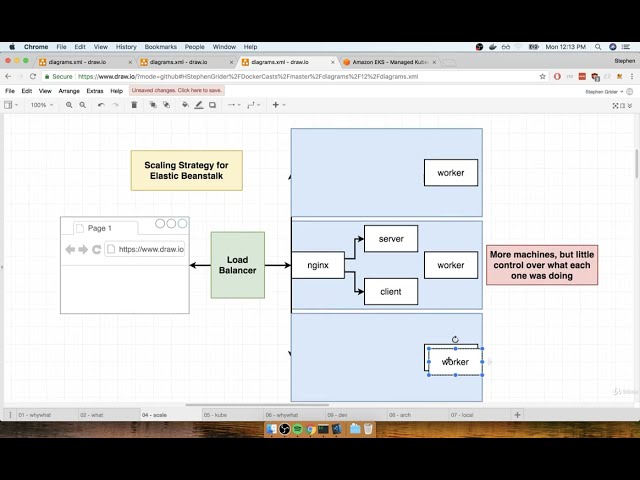Click the address bar URL
The height and width of the screenshot is (480, 640).
(248, 76)
